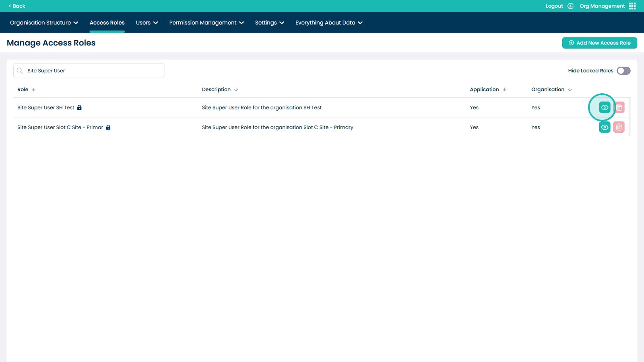This screenshot has height=362, width=644.
Task: Delete the Slot C Site Primary role
Action: click(x=619, y=127)
